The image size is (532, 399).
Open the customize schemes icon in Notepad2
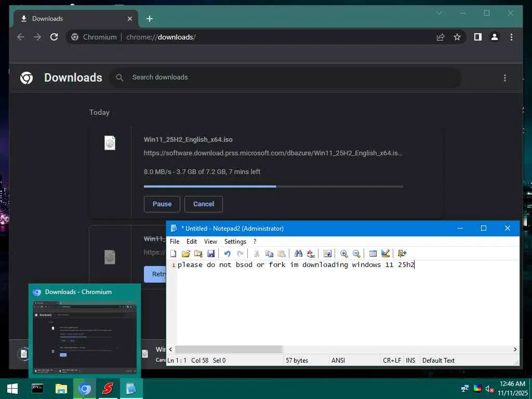click(x=385, y=254)
